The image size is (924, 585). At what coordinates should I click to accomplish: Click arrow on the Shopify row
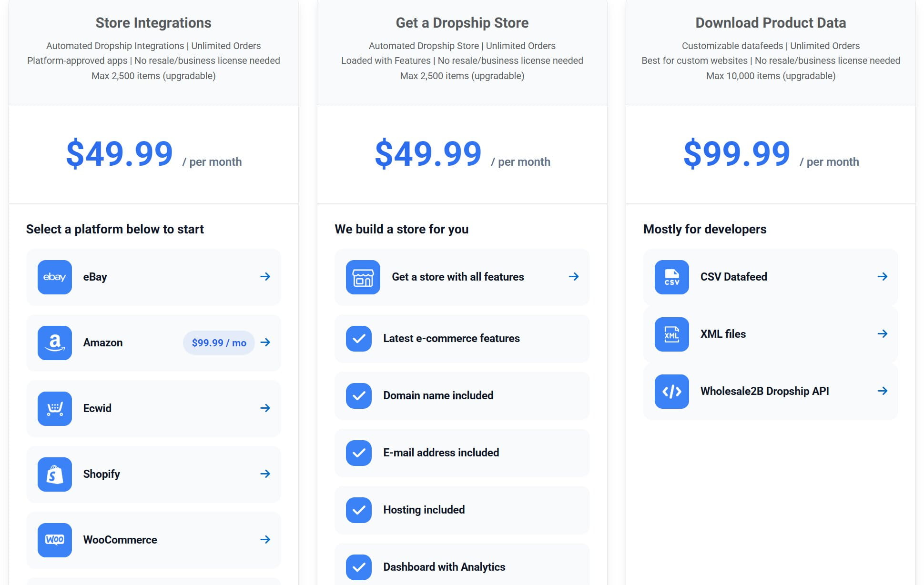[265, 474]
